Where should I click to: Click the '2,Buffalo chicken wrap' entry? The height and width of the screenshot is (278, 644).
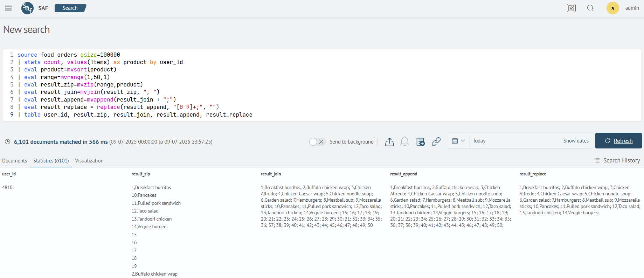154,274
